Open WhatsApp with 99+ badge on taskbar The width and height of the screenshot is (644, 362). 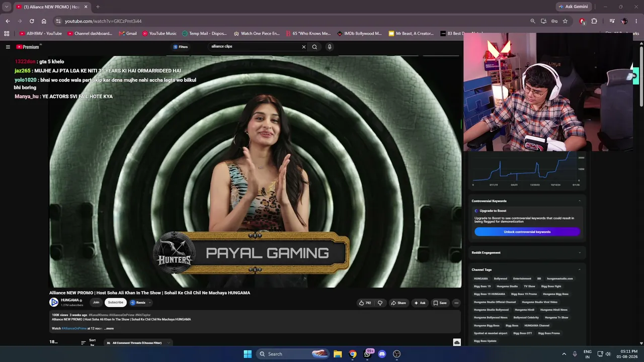[x=368, y=353]
